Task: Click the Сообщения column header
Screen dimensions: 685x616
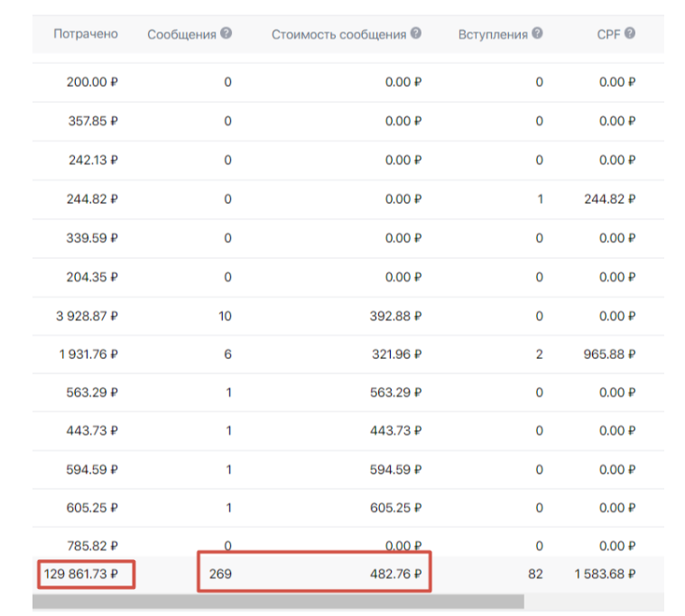Action: point(181,34)
